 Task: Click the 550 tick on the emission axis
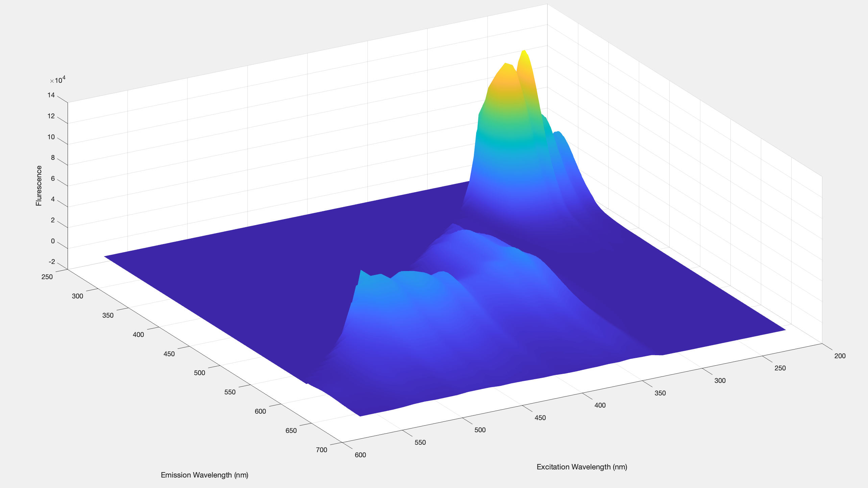[x=230, y=392]
